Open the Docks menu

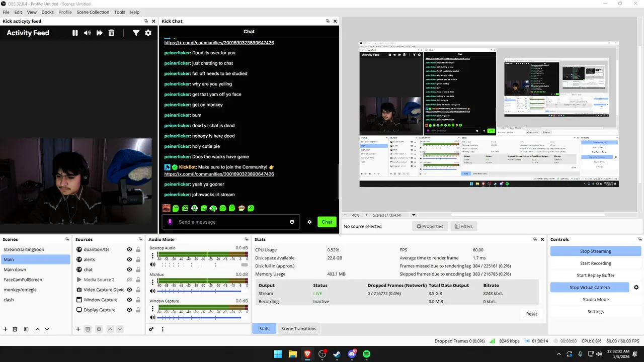click(x=47, y=12)
